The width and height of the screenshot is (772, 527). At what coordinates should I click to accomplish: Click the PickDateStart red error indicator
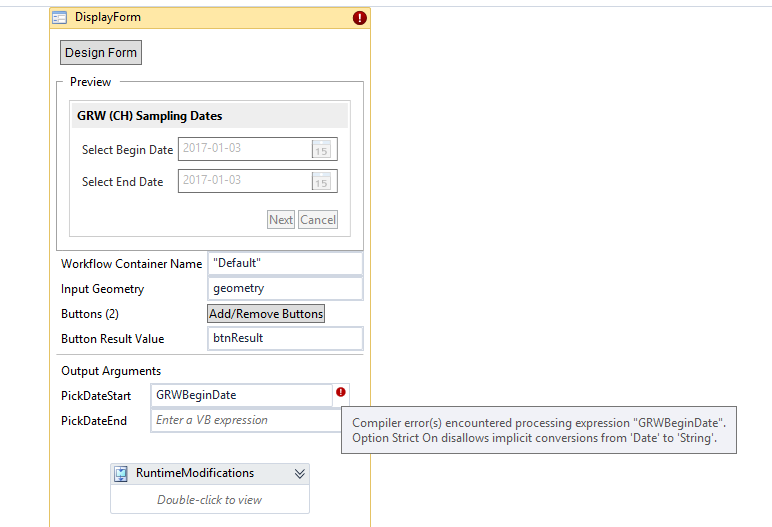tap(341, 392)
